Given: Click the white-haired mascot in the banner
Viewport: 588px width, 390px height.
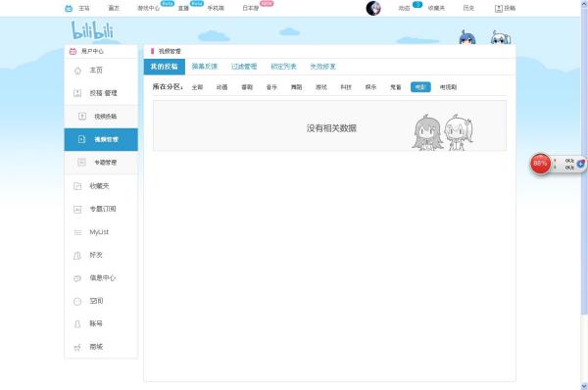Looking at the screenshot, I should pyautogui.click(x=501, y=37).
